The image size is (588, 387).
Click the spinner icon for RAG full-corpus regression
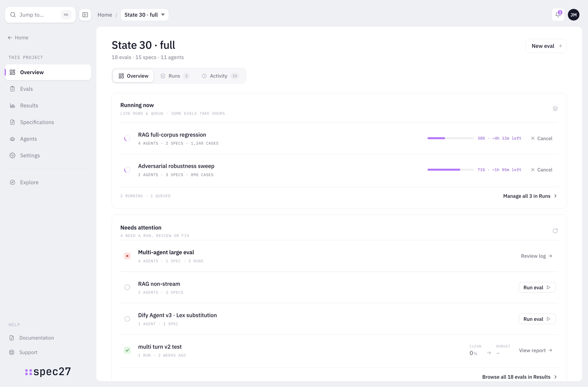coord(127,138)
